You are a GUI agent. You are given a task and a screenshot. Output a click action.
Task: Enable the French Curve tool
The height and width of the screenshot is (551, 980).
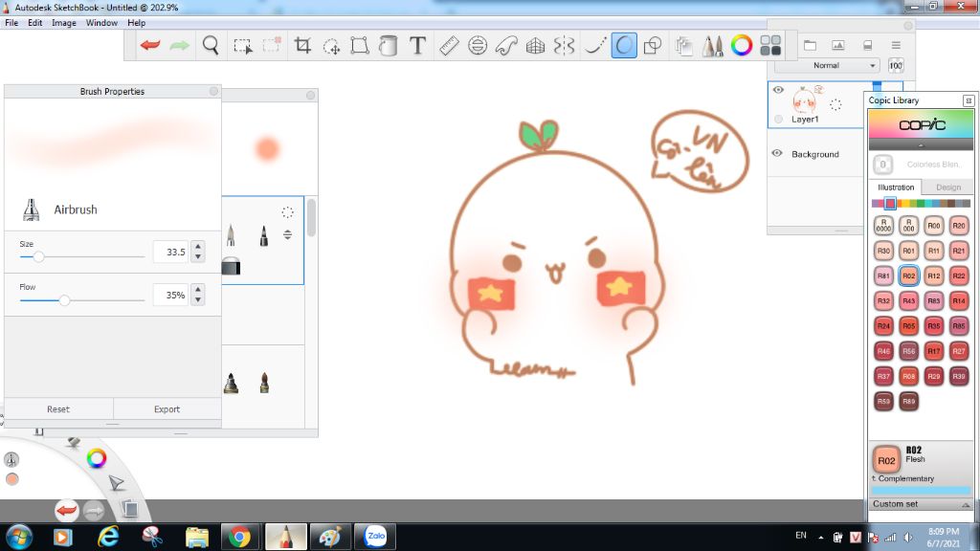pyautogui.click(x=506, y=45)
